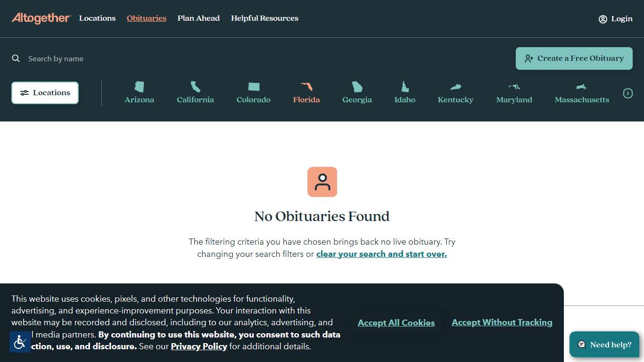Select the Arizona state icon
The width and height of the screenshot is (644, 362).
click(139, 87)
